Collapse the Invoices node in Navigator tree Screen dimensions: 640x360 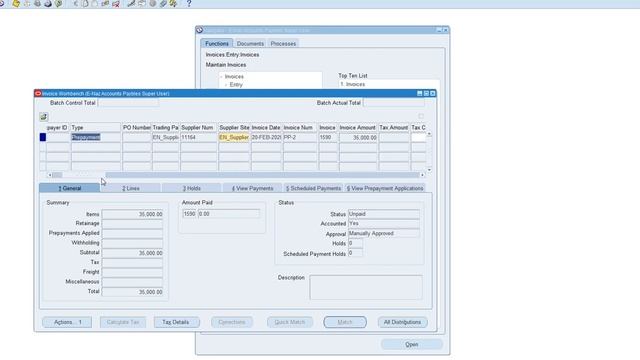(221, 77)
